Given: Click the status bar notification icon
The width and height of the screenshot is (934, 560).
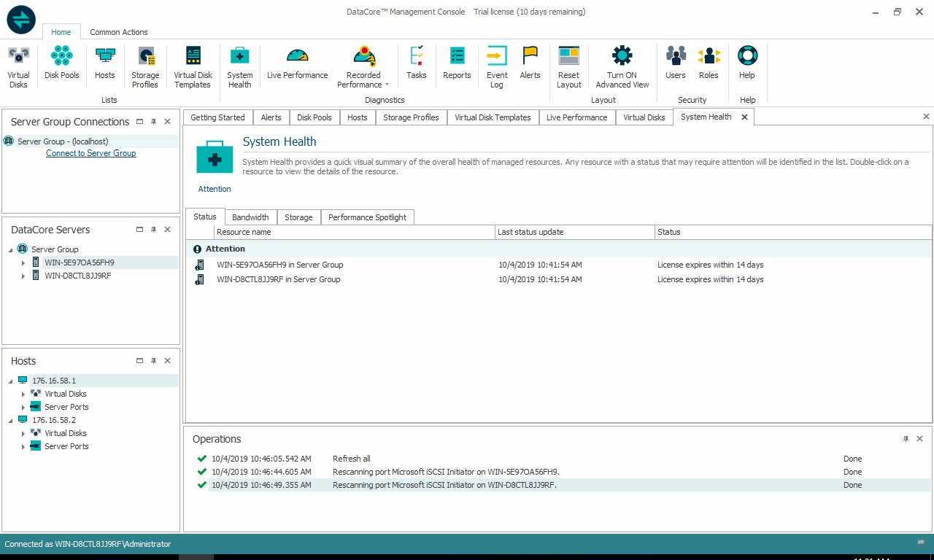Looking at the screenshot, I should click(921, 543).
